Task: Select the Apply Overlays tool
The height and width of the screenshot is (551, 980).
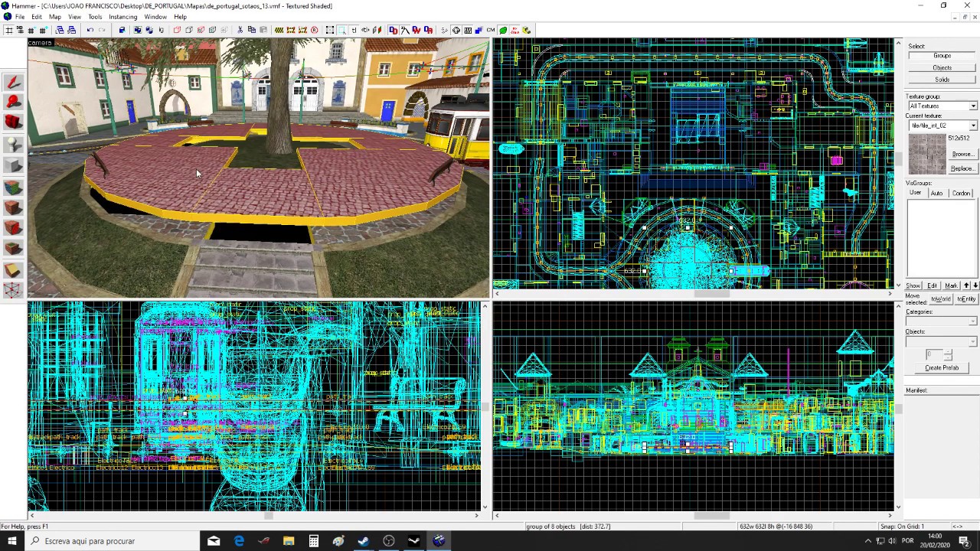Action: pos(13,249)
